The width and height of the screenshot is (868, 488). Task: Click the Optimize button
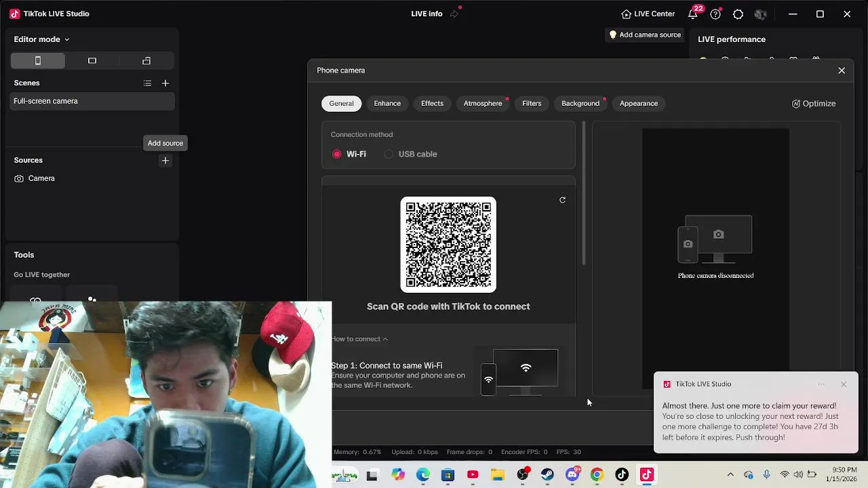coord(814,104)
